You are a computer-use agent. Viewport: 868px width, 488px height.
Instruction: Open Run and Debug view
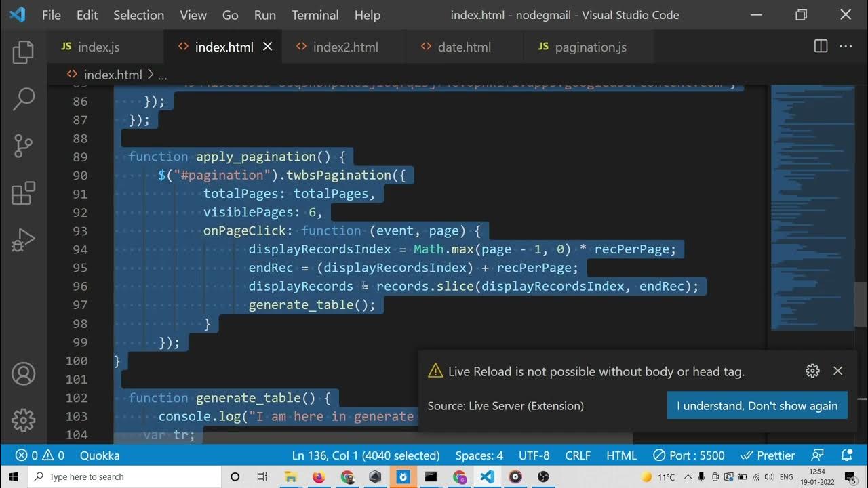tap(23, 240)
